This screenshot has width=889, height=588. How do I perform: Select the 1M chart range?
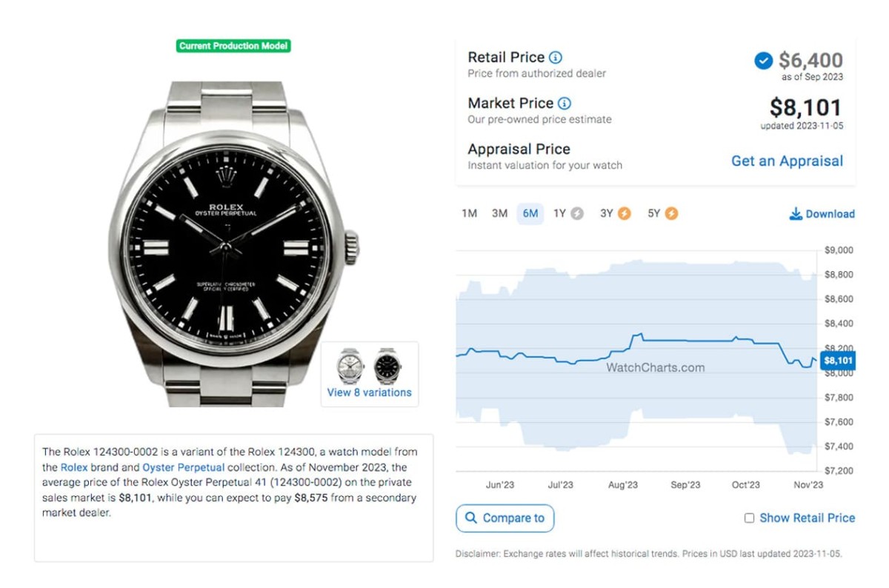tap(469, 214)
